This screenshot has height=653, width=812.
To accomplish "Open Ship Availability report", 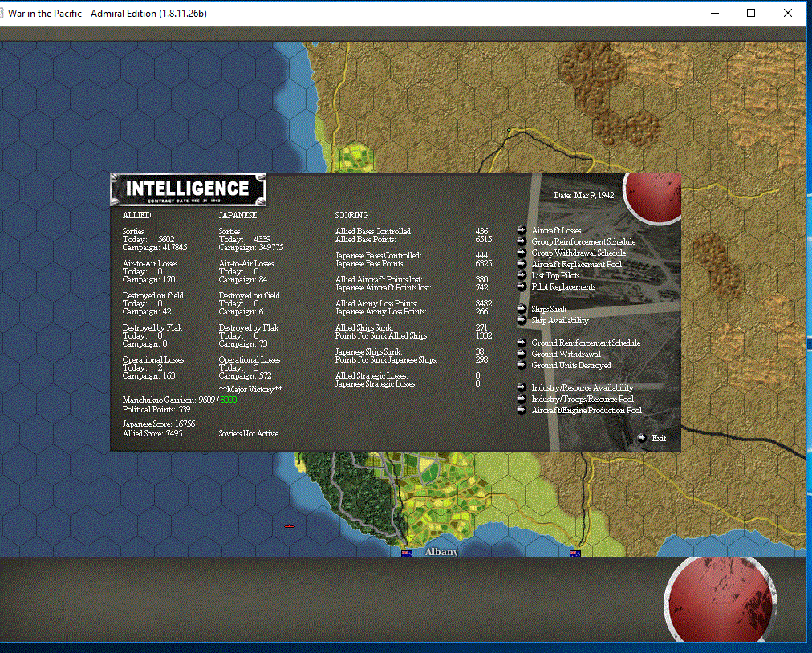I will click(560, 321).
